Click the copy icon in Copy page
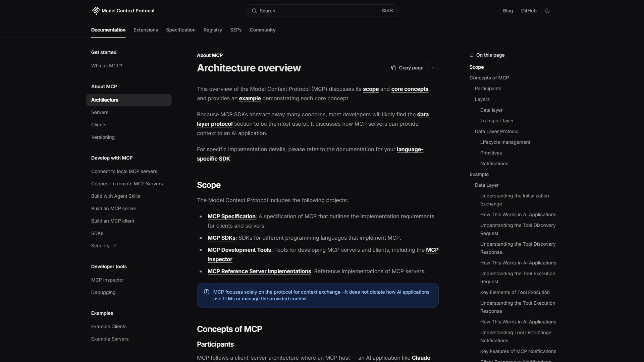The width and height of the screenshot is (644, 362). click(x=394, y=68)
